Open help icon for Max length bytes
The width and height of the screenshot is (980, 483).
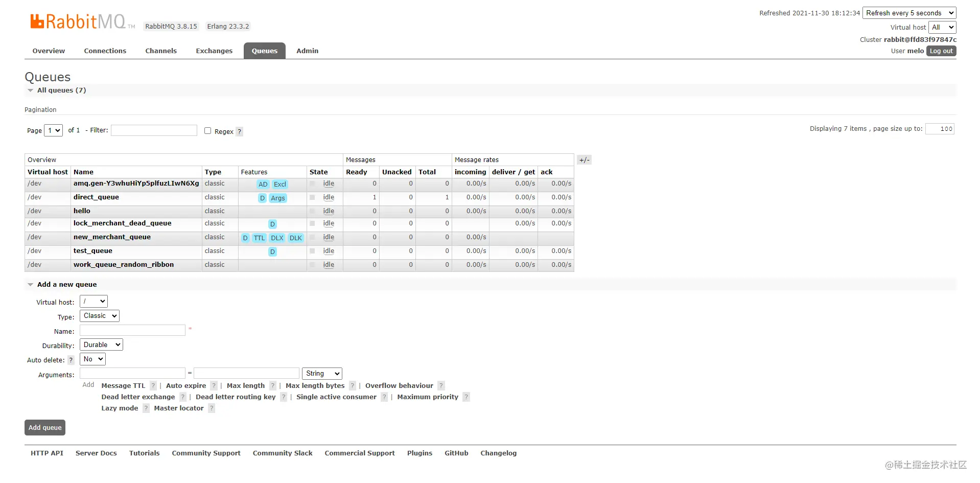tap(352, 386)
